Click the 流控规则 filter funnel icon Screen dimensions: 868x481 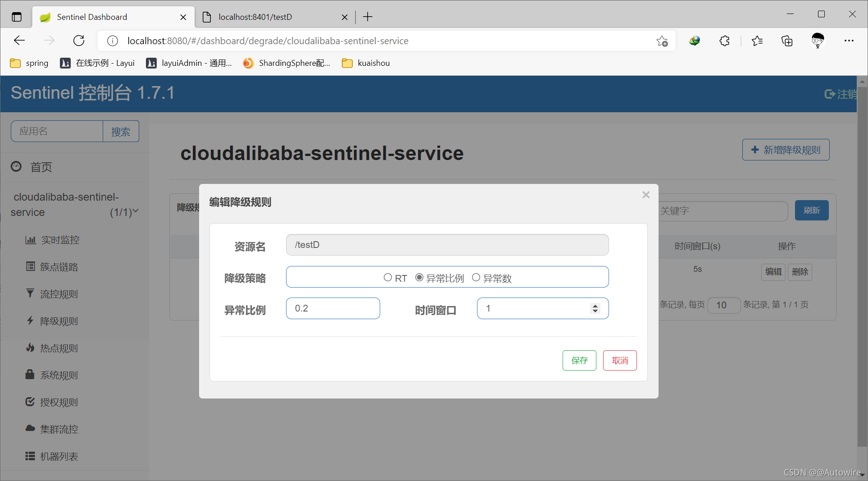point(30,293)
